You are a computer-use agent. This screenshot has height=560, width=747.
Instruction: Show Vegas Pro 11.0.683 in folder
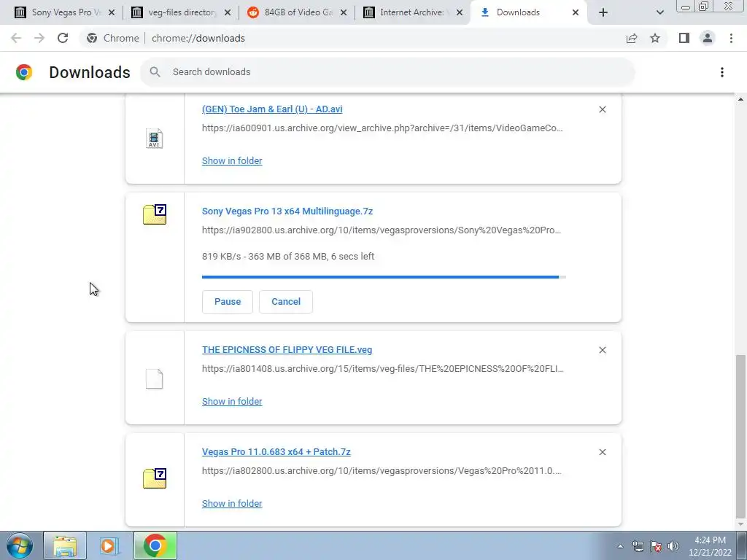tap(232, 503)
